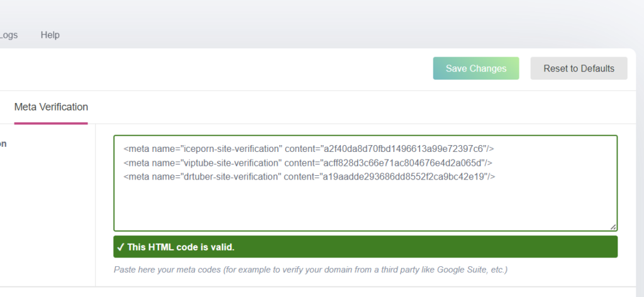This screenshot has height=297, width=644.
Task: Select the Meta Verification tab
Action: pos(51,107)
